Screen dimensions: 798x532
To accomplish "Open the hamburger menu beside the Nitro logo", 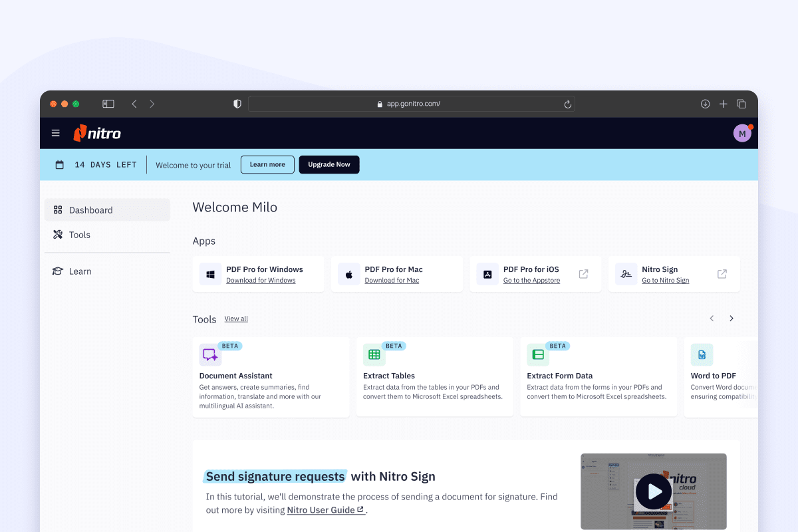I will 55,133.
